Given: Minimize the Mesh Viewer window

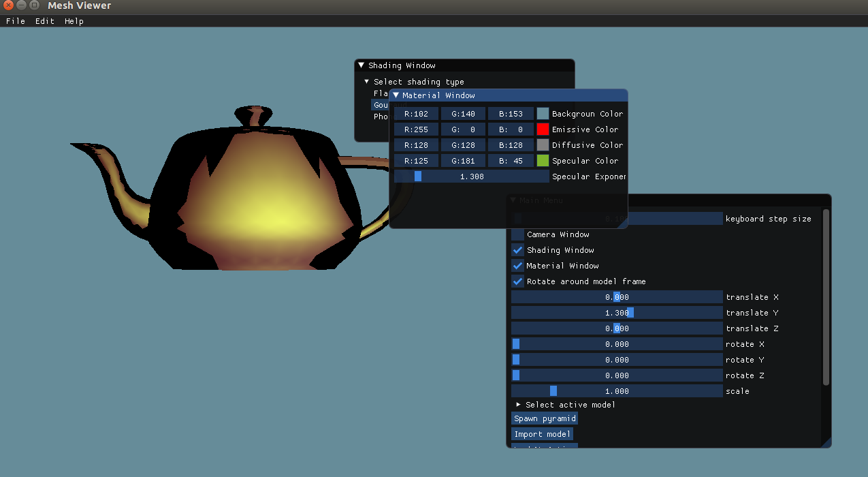Looking at the screenshot, I should click(x=21, y=5).
